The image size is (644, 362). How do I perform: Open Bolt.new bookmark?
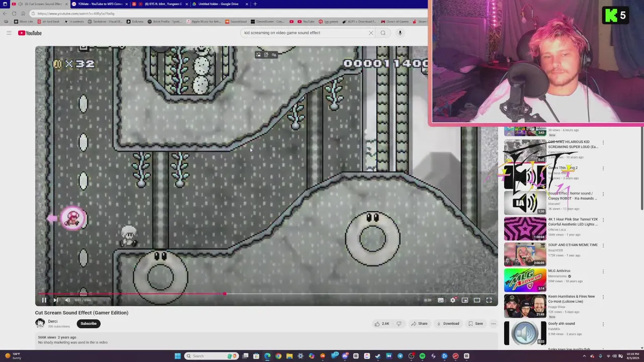[135, 22]
